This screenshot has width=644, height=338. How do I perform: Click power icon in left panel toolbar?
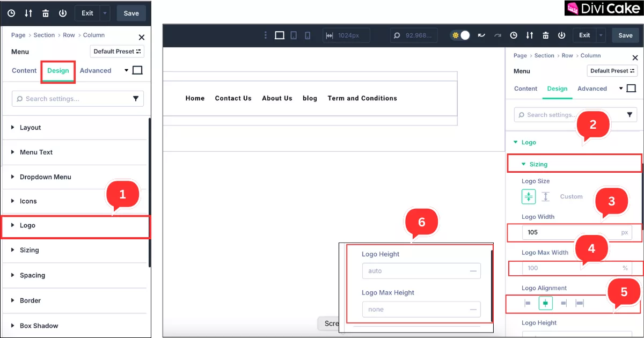(63, 13)
